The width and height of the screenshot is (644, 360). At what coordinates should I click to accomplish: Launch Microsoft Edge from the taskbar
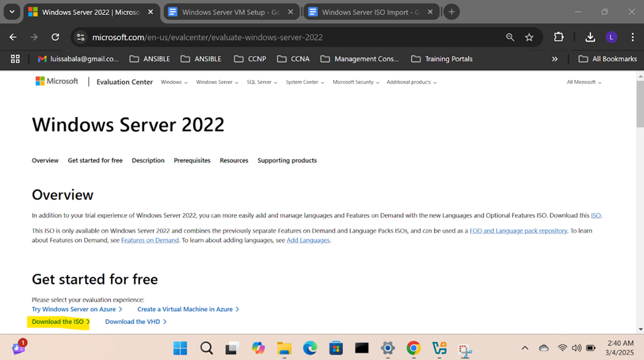click(x=310, y=348)
